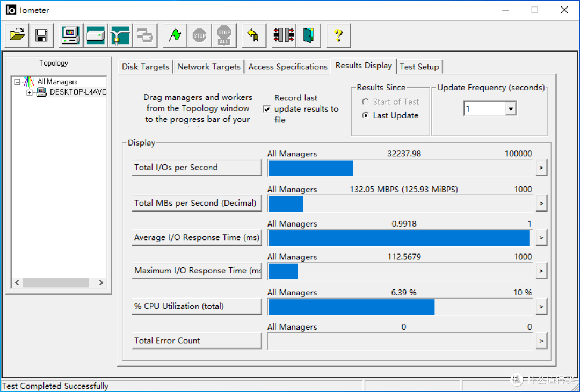Click the Average I/O Response Time bar
This screenshot has width=580, height=392.
click(x=400, y=238)
